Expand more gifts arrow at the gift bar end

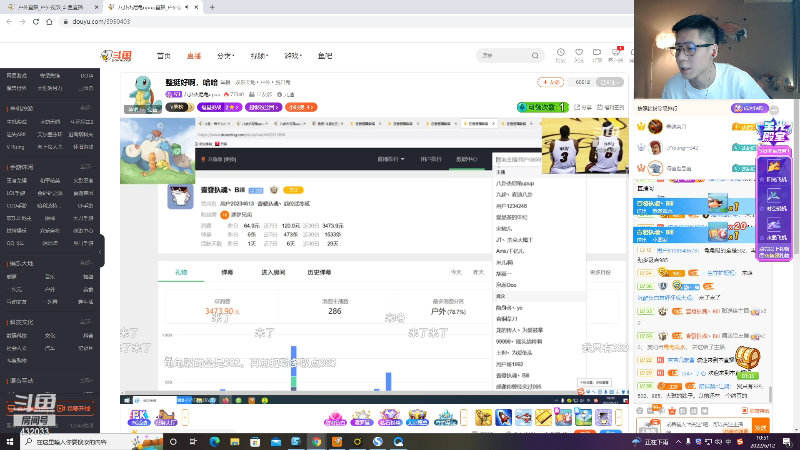[x=619, y=417]
